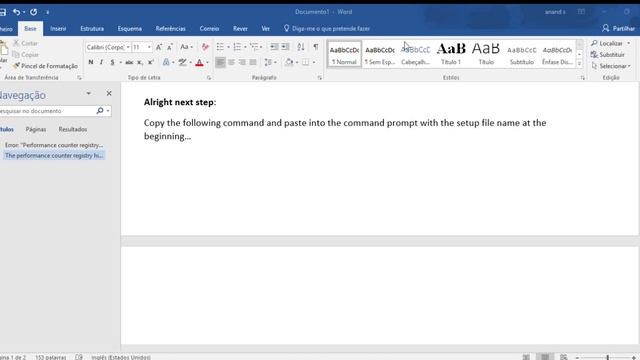Click Diga-me o que pretende fazer

point(327,29)
